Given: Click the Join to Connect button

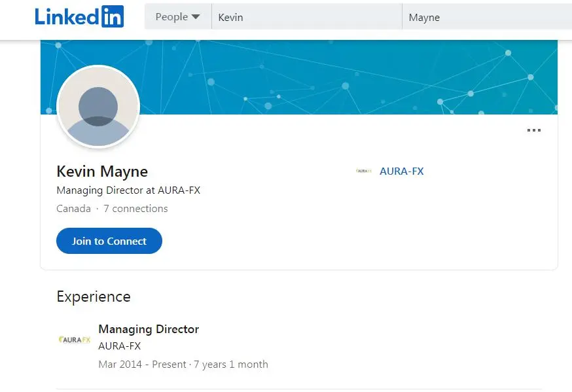Looking at the screenshot, I should click(x=109, y=241).
